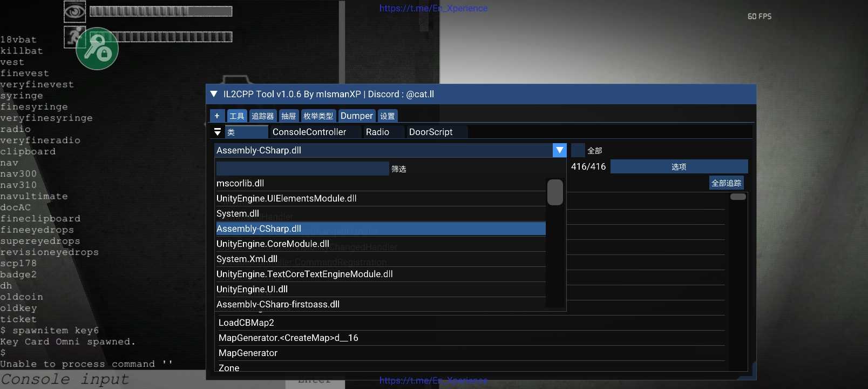Expand the Assembly-CSharp.dll combo box arrow
The height and width of the screenshot is (389, 868).
pos(560,150)
